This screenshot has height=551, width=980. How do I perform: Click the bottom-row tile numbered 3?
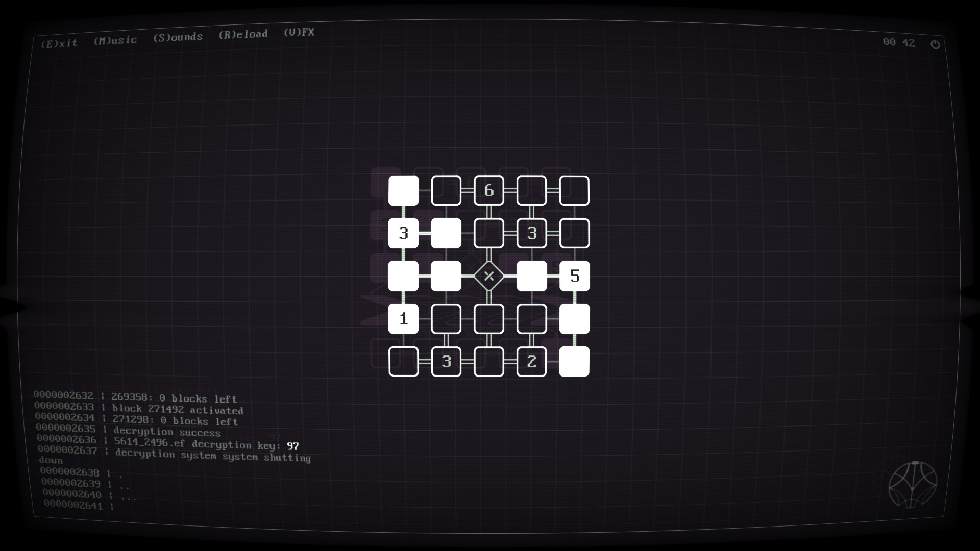pos(446,362)
